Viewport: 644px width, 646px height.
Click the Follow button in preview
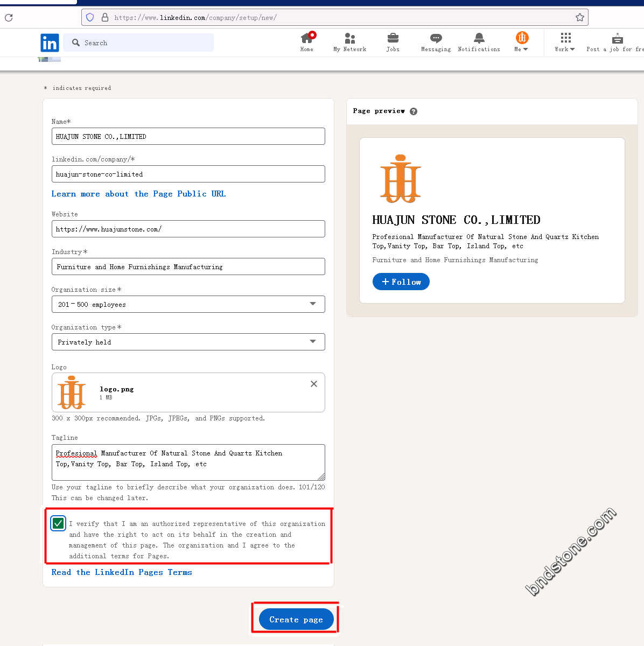401,282
